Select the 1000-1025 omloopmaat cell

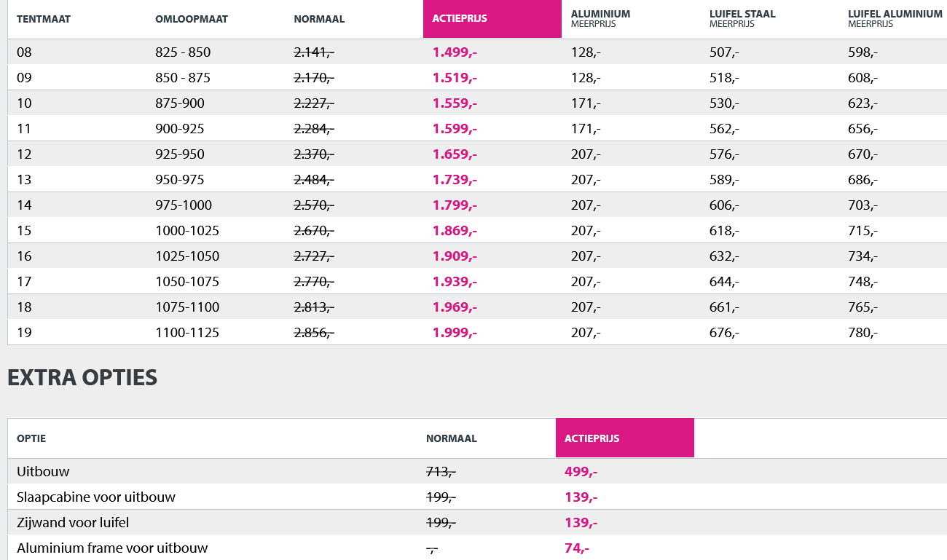coord(187,231)
